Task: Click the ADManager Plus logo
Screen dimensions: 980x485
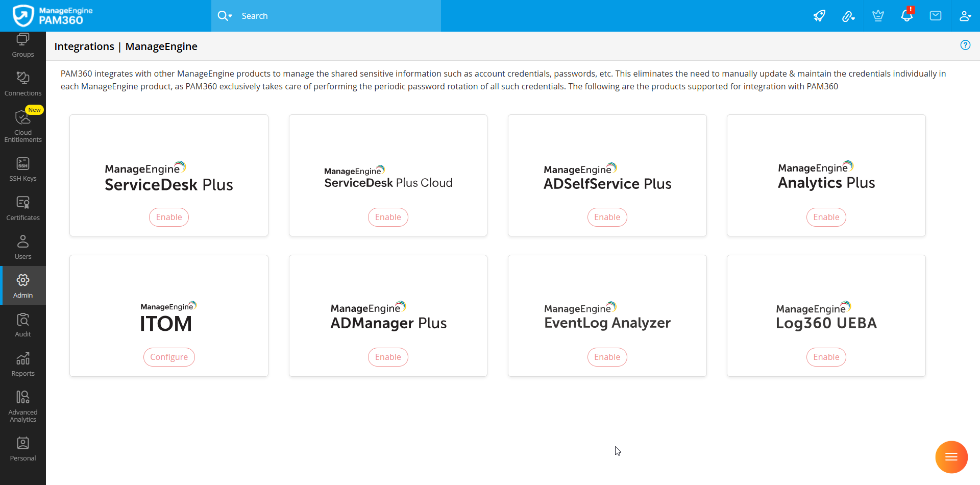Action: (x=388, y=316)
